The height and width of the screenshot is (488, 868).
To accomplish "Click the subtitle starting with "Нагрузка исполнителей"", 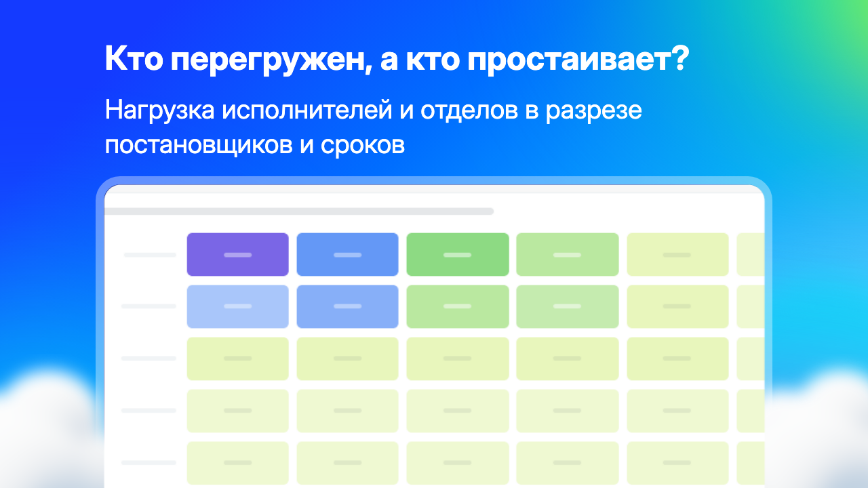I will (374, 127).
